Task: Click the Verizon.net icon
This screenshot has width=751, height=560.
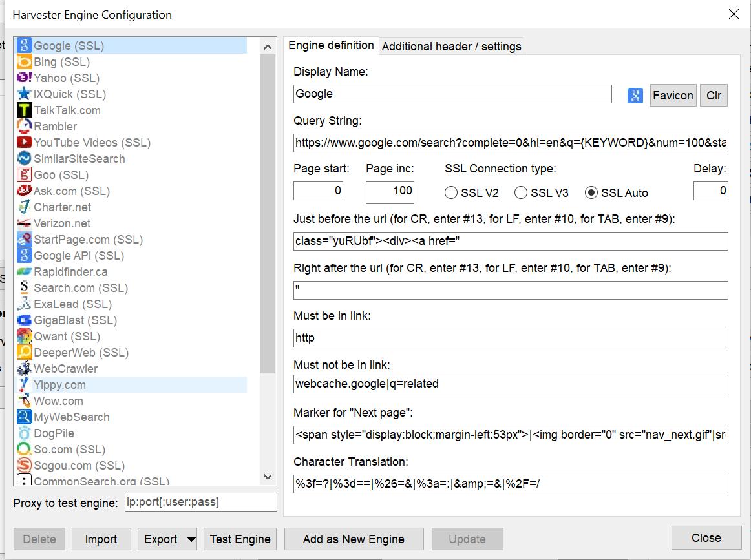Action: 25,223
